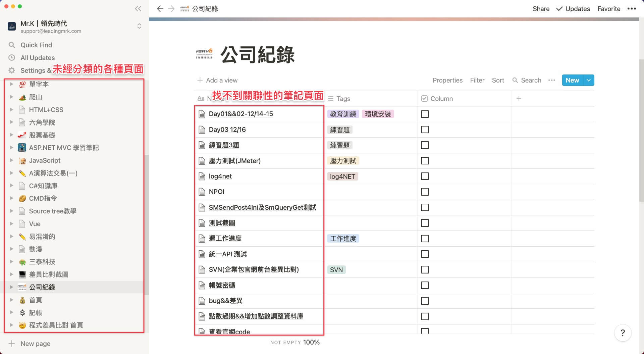Click the 工作進度 blue tag

(343, 239)
